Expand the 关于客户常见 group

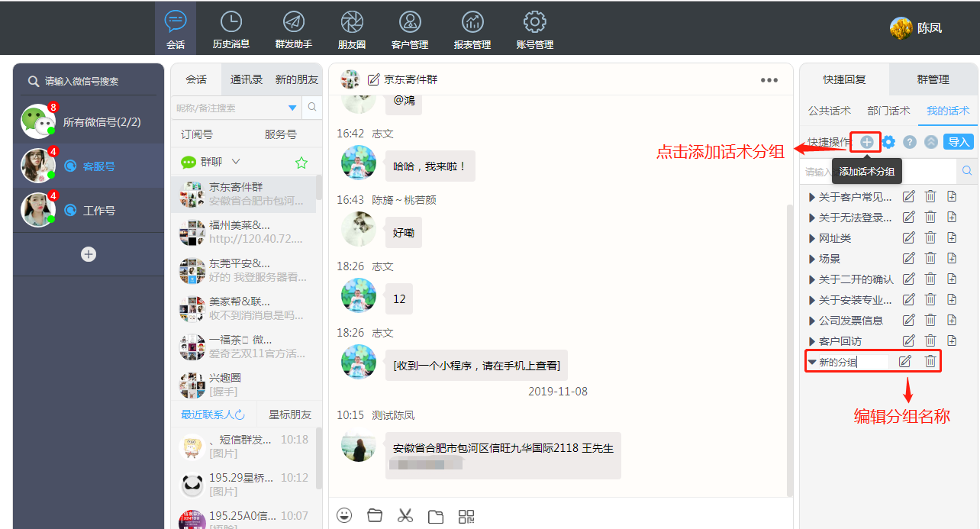[812, 197]
